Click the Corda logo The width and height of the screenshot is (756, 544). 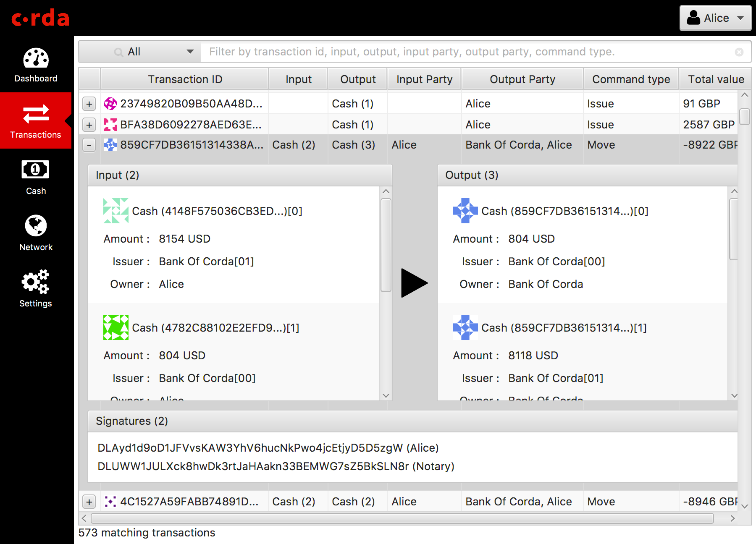[x=40, y=18]
